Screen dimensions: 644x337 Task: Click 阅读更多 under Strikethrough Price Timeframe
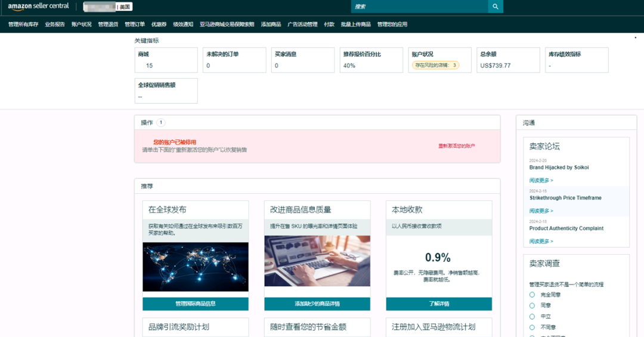(x=541, y=211)
